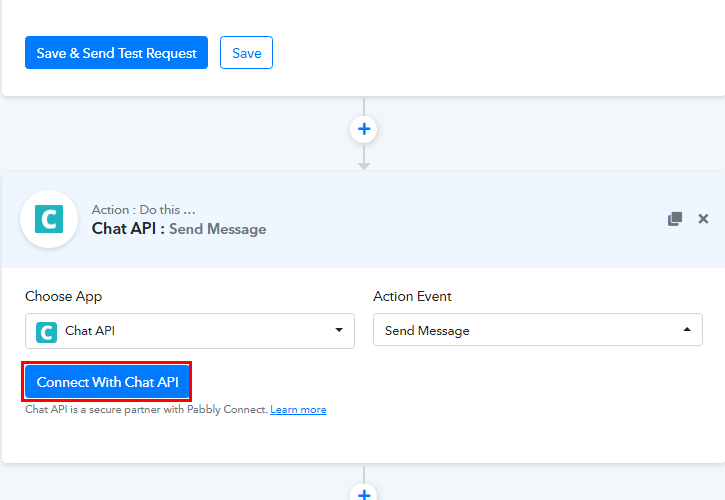The image size is (725, 500).
Task: Click the Chat API icon in the Choose App field
Action: 46,332
